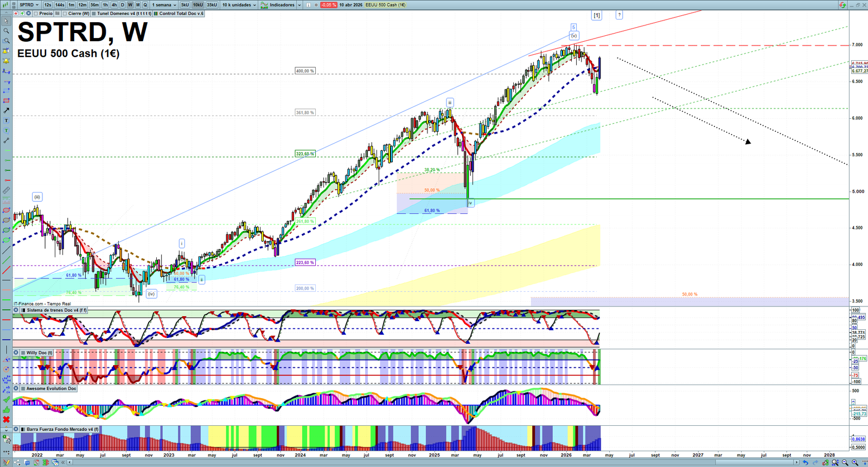Toggle the Cierre (W) checkbox
The width and height of the screenshot is (868, 467).
coord(65,14)
